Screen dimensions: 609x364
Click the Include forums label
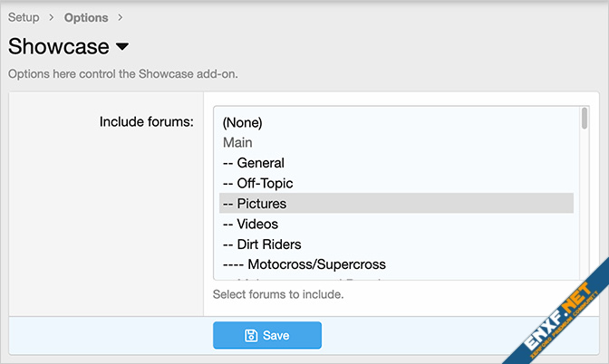point(146,122)
